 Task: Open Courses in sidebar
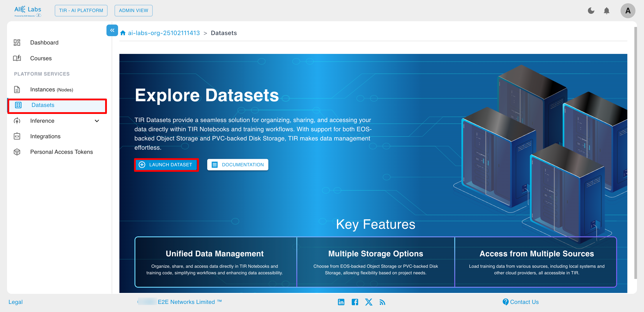(x=41, y=58)
